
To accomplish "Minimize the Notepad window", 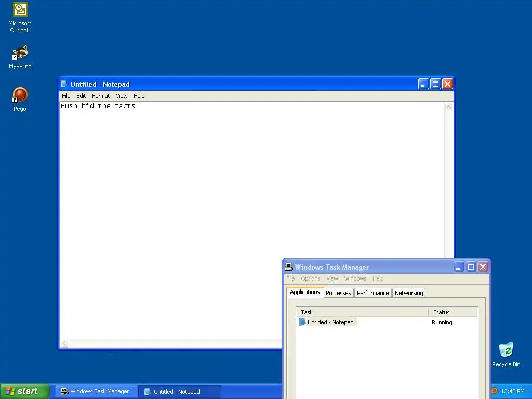I will click(423, 84).
